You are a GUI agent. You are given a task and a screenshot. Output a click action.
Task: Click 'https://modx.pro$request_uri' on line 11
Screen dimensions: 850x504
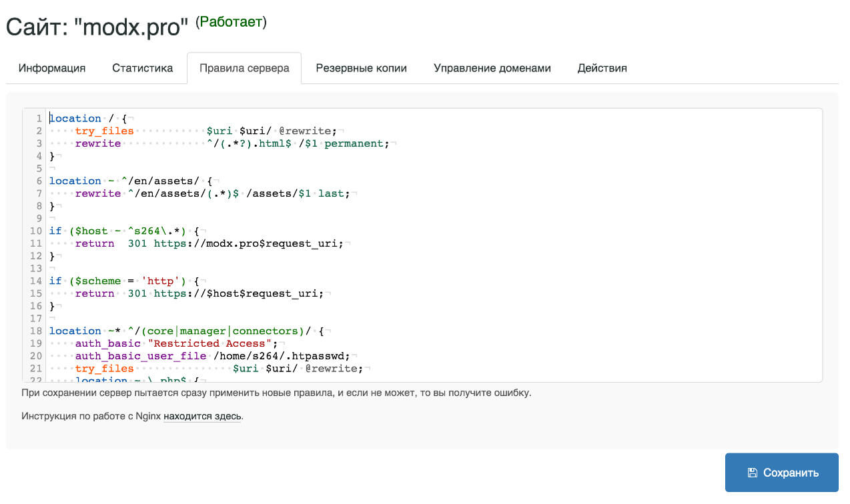[x=248, y=243]
